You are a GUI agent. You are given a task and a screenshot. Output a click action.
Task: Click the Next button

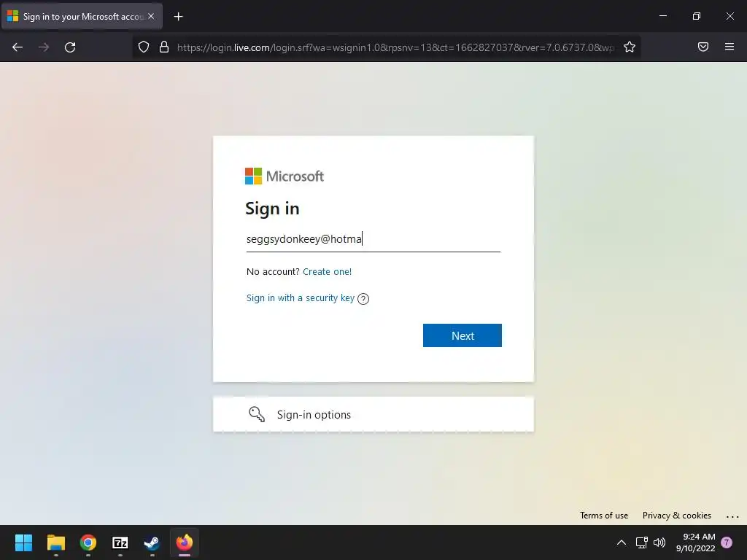462,335
